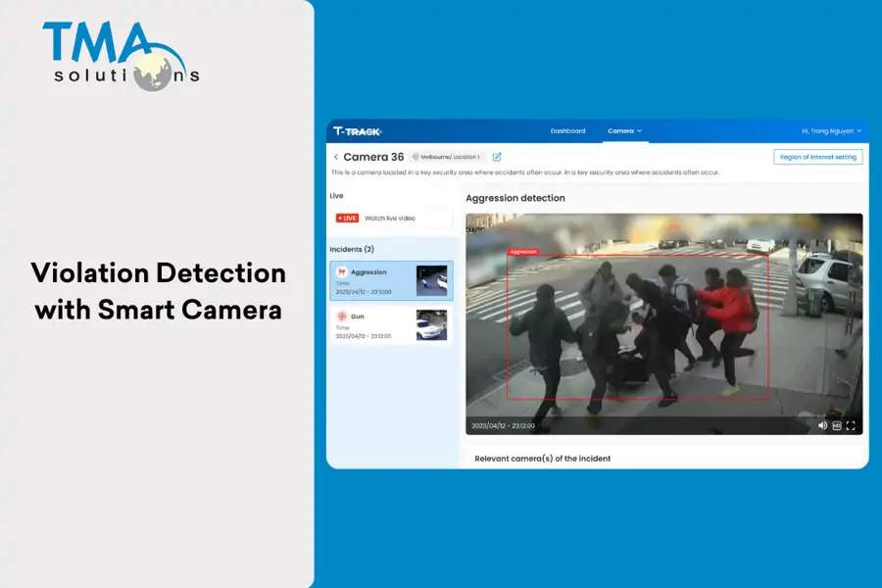Image resolution: width=882 pixels, height=588 pixels.
Task: Click the Aggression detection label in the video
Action: 523,252
